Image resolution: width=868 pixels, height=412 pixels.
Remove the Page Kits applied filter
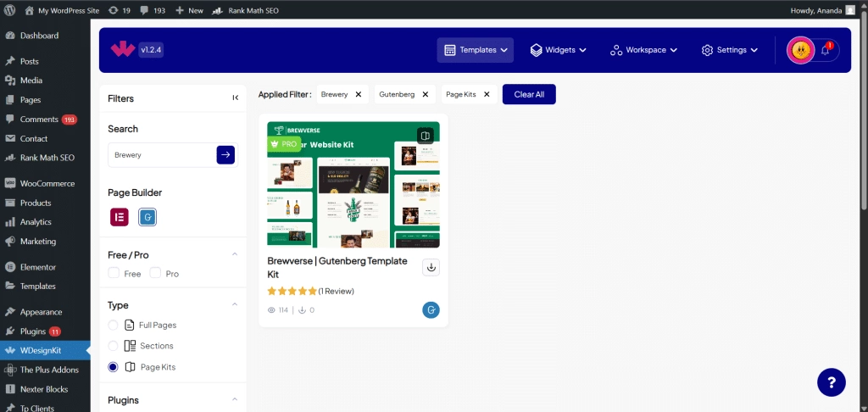click(487, 94)
